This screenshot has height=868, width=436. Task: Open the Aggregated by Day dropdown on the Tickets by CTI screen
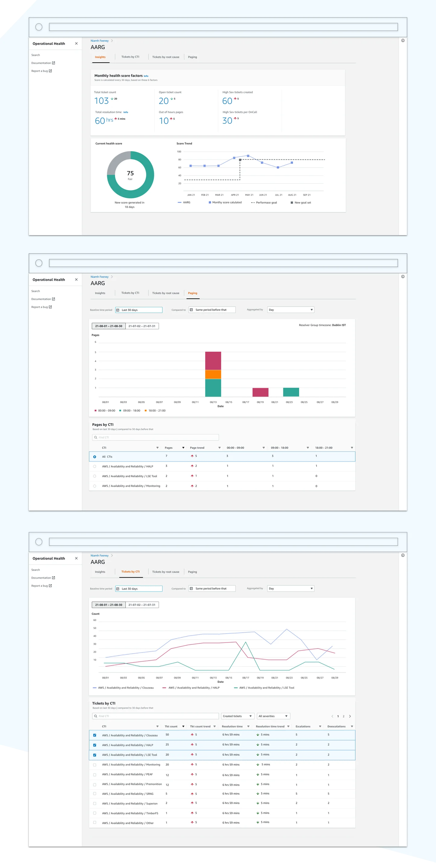coord(291,588)
